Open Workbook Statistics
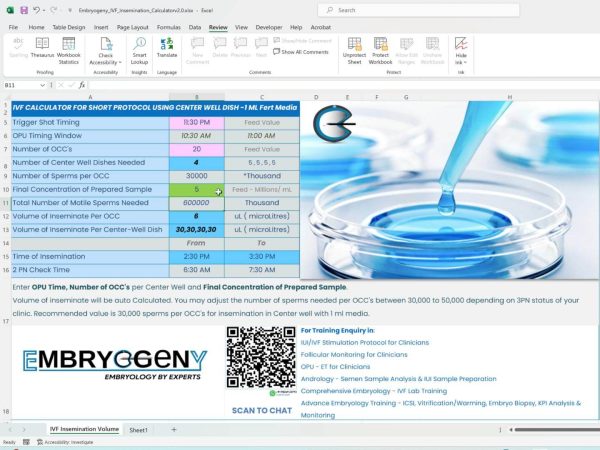Viewport: 600px width, 450px height. 69,48
